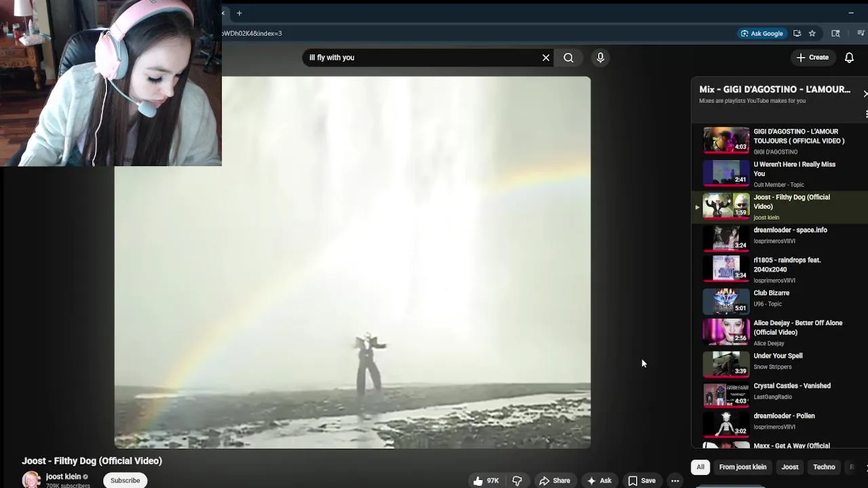Click the magnifying glass search button
This screenshot has height=488, width=868.
[568, 58]
